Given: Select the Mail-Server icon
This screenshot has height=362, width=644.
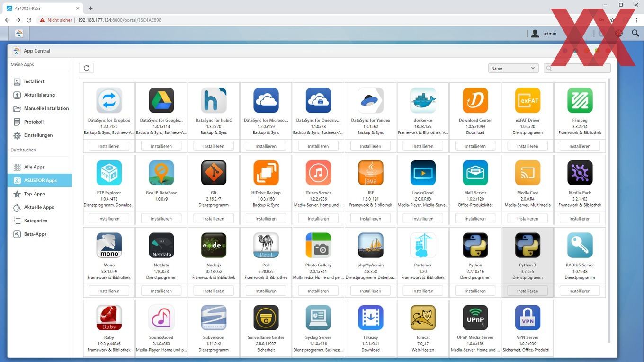Looking at the screenshot, I should pos(475,173).
